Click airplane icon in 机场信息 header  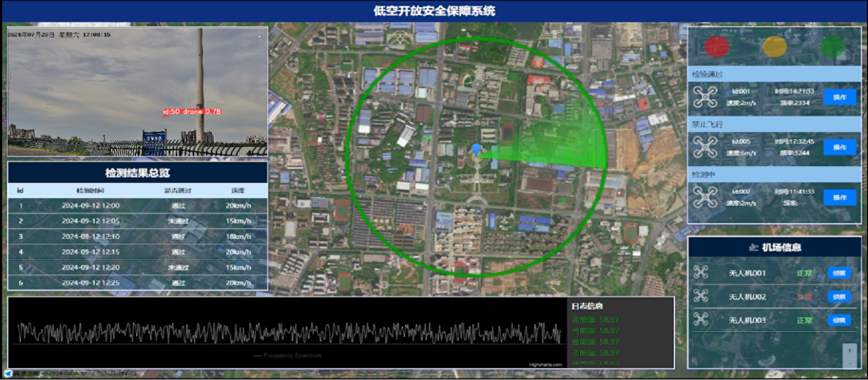[x=755, y=247]
